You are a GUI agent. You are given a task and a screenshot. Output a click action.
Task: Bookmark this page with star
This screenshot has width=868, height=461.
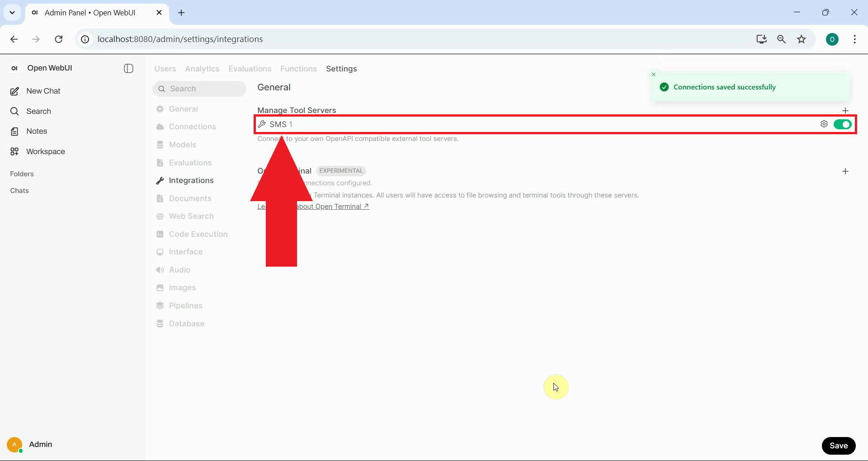tap(802, 39)
